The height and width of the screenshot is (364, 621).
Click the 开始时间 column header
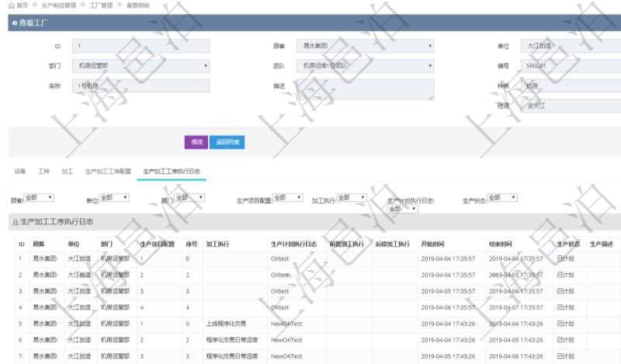coord(434,244)
